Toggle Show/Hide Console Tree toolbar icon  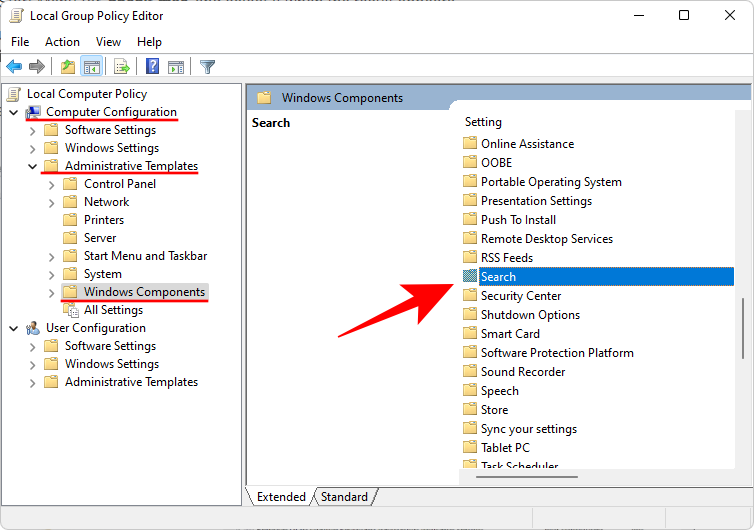coord(91,67)
